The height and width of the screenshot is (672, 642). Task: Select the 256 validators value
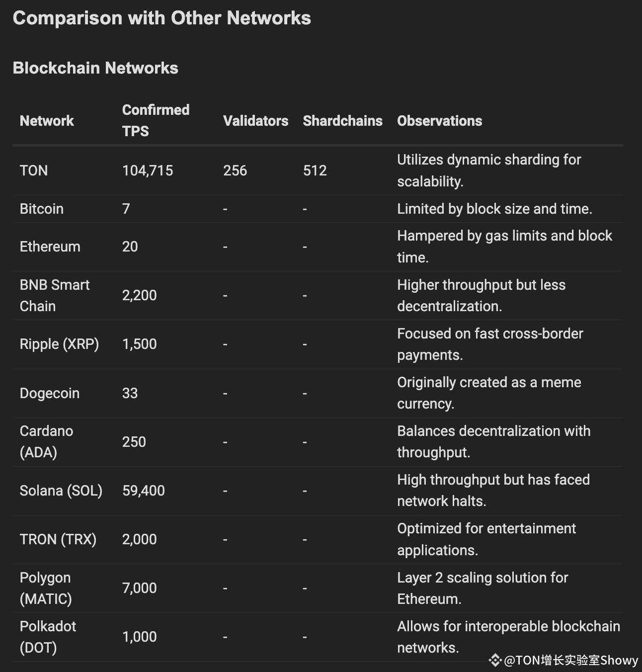point(235,170)
